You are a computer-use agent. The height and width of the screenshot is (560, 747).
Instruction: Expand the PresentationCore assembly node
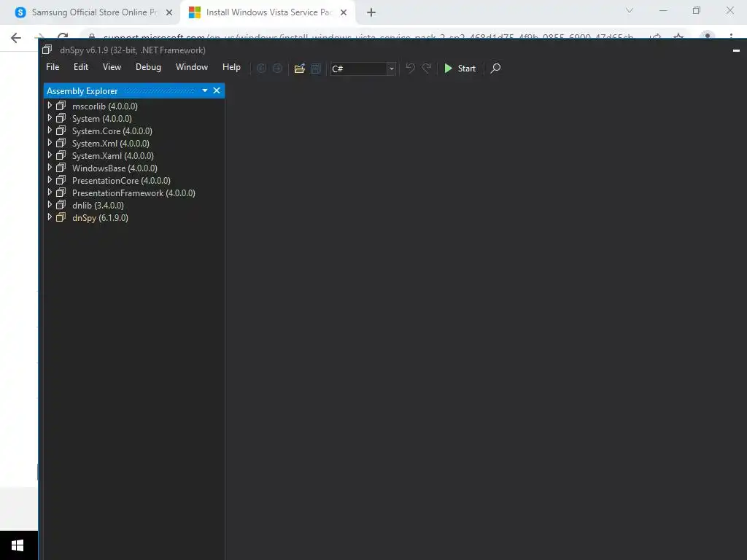pyautogui.click(x=50, y=179)
